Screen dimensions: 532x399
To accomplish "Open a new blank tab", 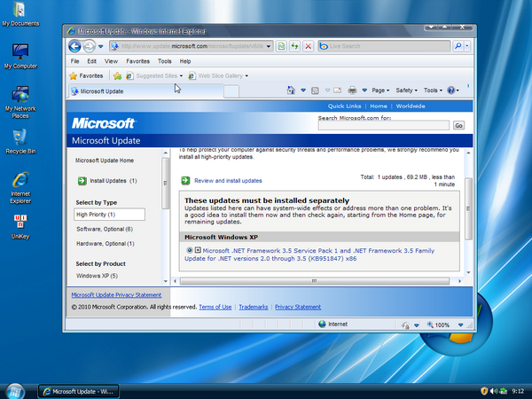I will [x=231, y=91].
